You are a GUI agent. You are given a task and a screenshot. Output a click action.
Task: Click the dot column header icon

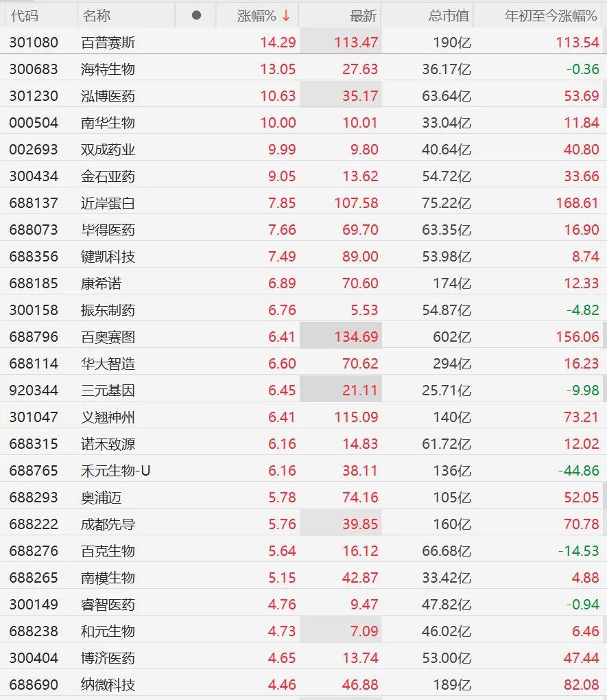point(196,16)
